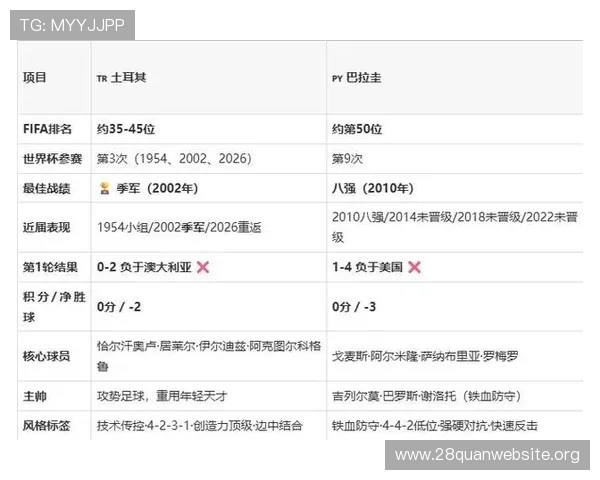Click the 0-2 负于澳大利亚 text
The height and width of the screenshot is (480, 600).
point(144,267)
